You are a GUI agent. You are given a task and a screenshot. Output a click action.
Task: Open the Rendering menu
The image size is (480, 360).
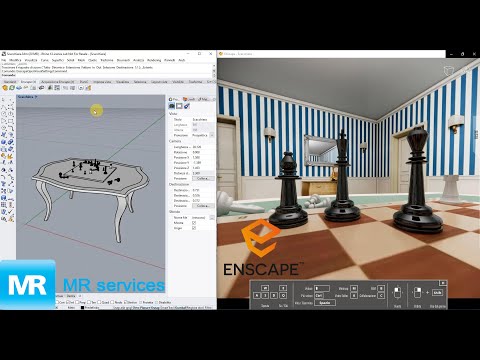pos(154,60)
